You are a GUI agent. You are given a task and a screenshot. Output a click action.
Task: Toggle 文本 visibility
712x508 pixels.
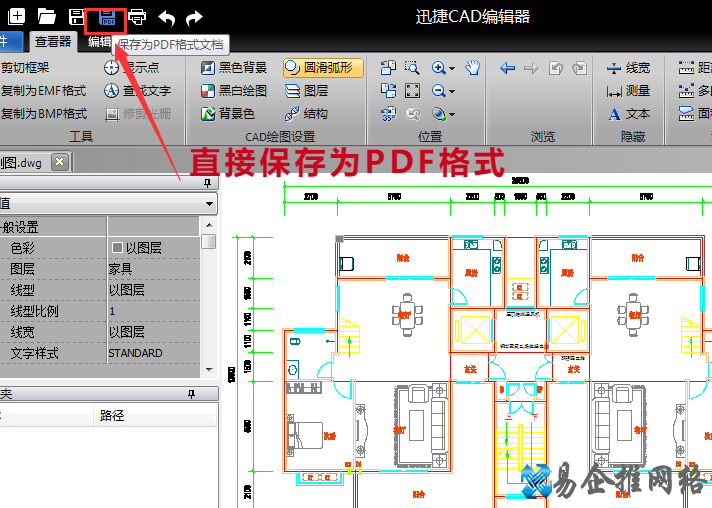point(628,113)
